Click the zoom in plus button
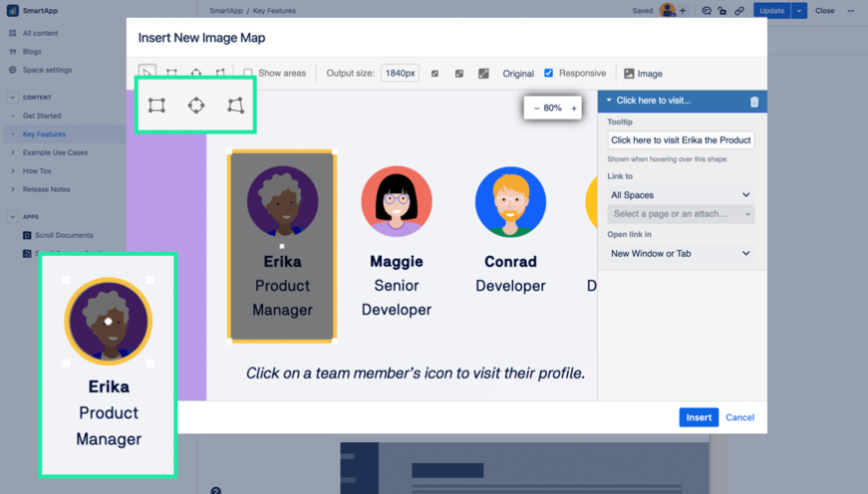Screen dimensions: 868x494 574,109
